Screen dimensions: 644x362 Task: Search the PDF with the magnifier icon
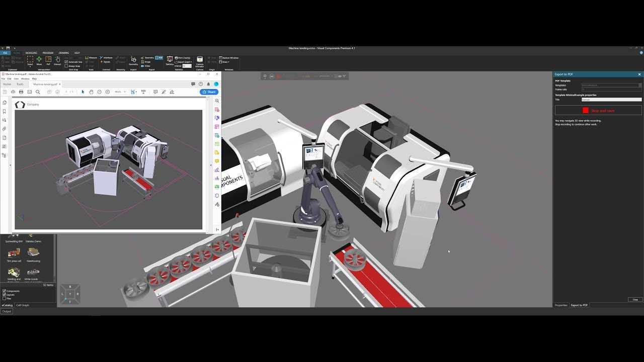tap(38, 92)
